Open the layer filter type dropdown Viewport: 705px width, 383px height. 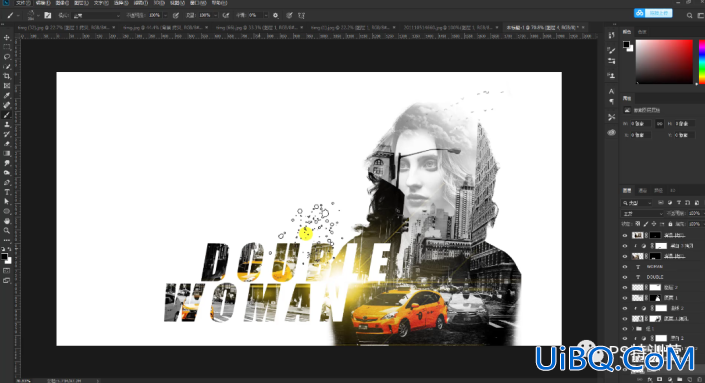pos(636,203)
